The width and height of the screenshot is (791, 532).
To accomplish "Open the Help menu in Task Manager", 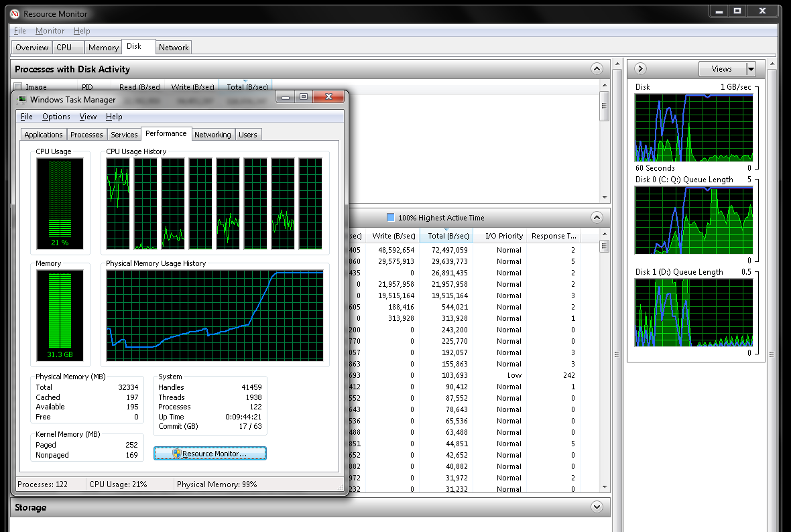I will point(114,117).
